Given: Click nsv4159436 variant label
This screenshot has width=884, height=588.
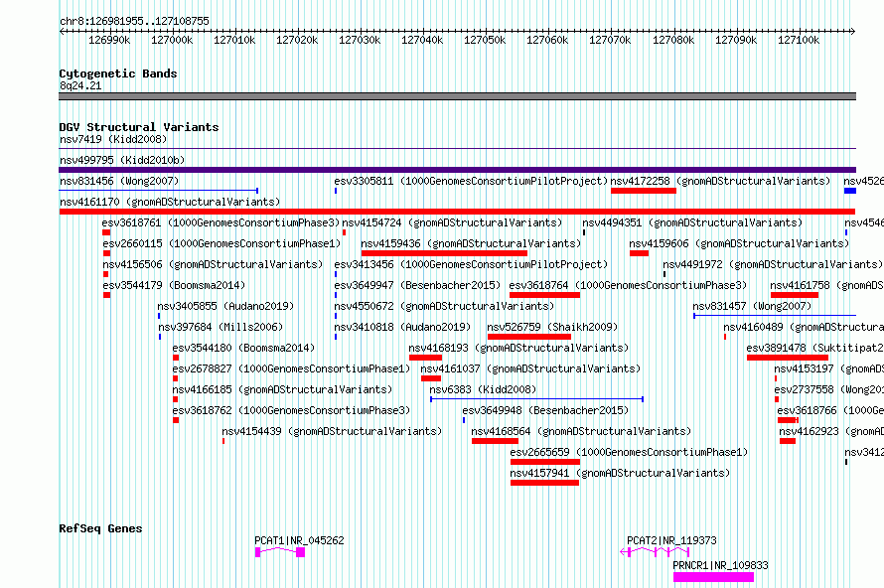Looking at the screenshot, I should tap(471, 243).
